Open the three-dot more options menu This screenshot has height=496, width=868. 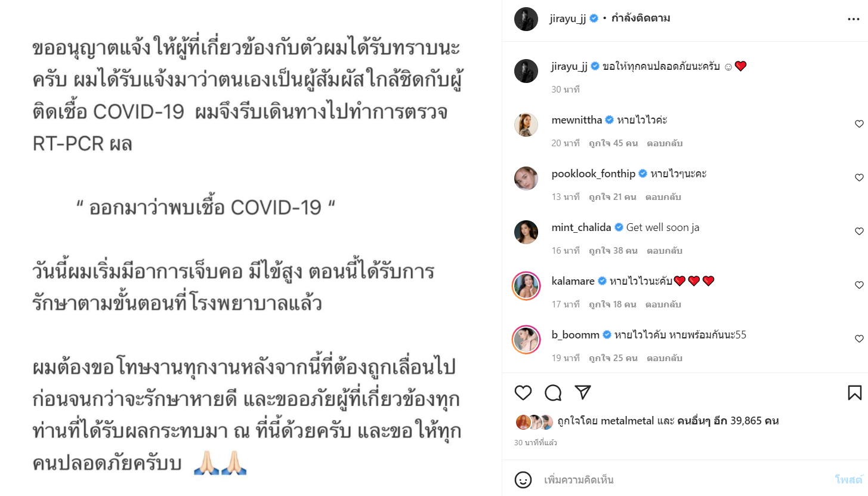(x=854, y=19)
